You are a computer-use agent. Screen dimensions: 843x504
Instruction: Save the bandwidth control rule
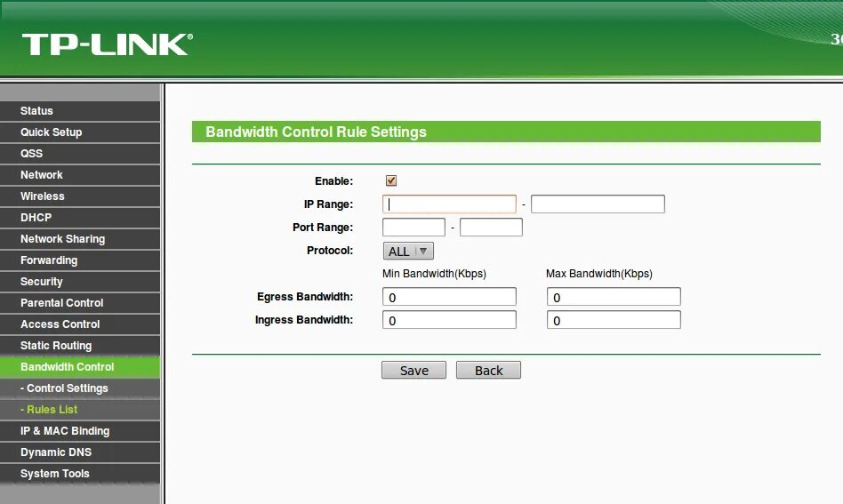tap(414, 370)
